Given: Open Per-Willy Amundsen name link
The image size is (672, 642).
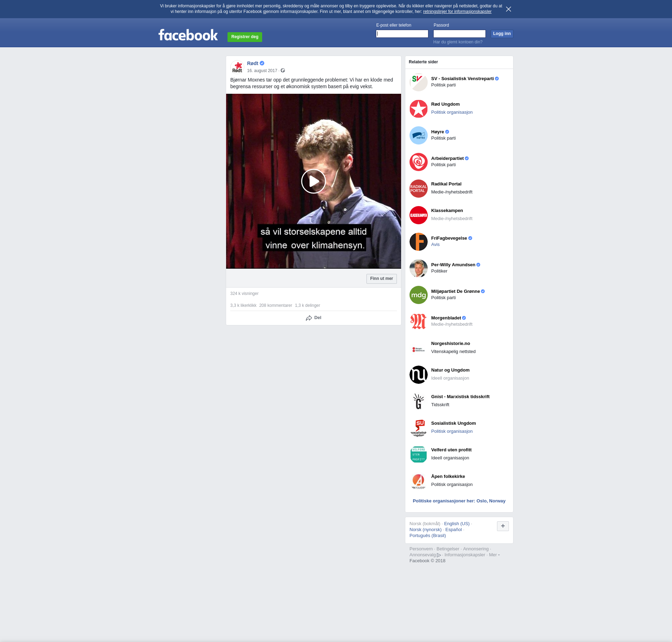Looking at the screenshot, I should [x=453, y=265].
